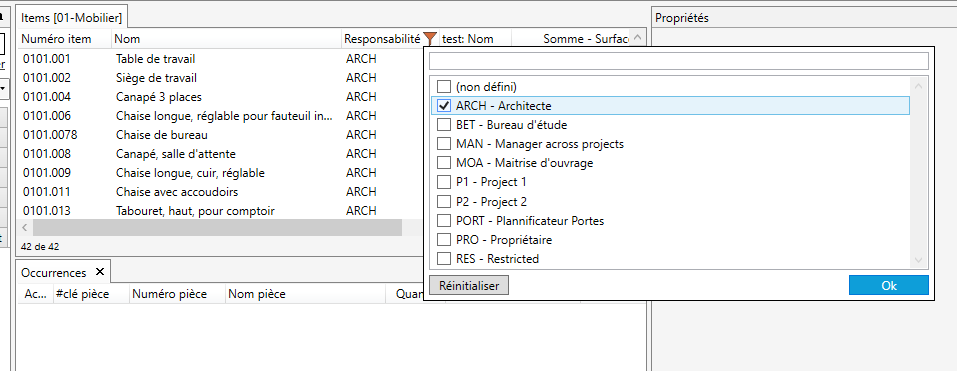Select the Occurrences tab

(x=54, y=273)
